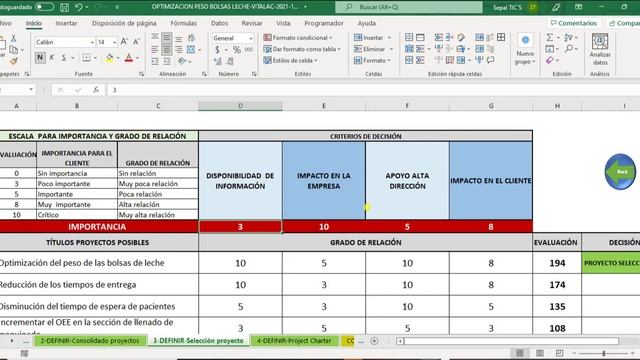This screenshot has height=360, width=640.
Task: Switch to sheet 2-DEFINIR-Consolidado proyectos
Action: (x=90, y=341)
